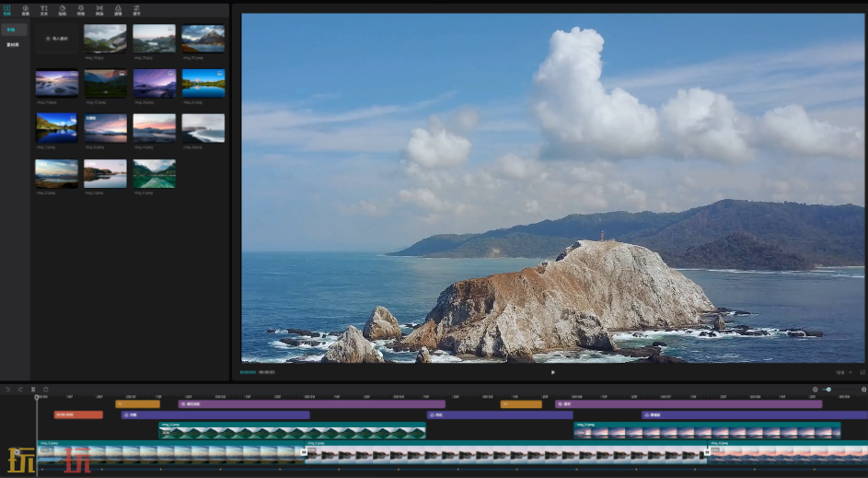Select the snowy mountain peak lake thumbnail
The width and height of the screenshot is (868, 478).
[203, 39]
